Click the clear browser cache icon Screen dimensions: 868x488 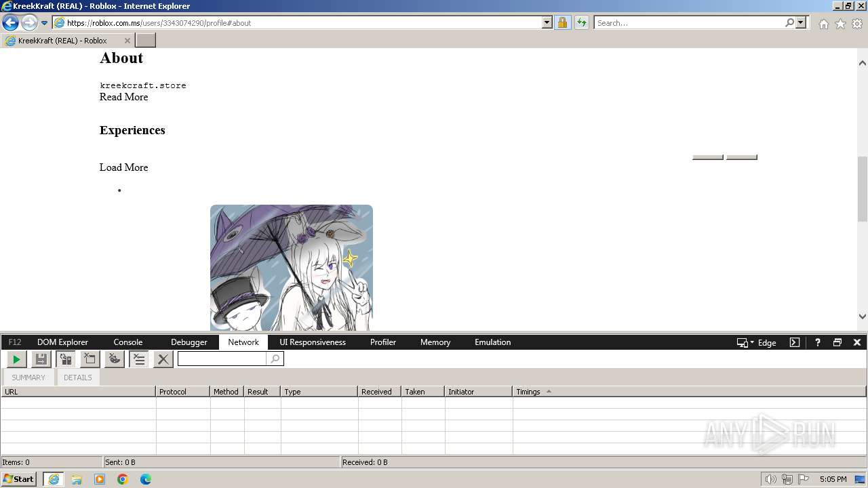pos(90,359)
